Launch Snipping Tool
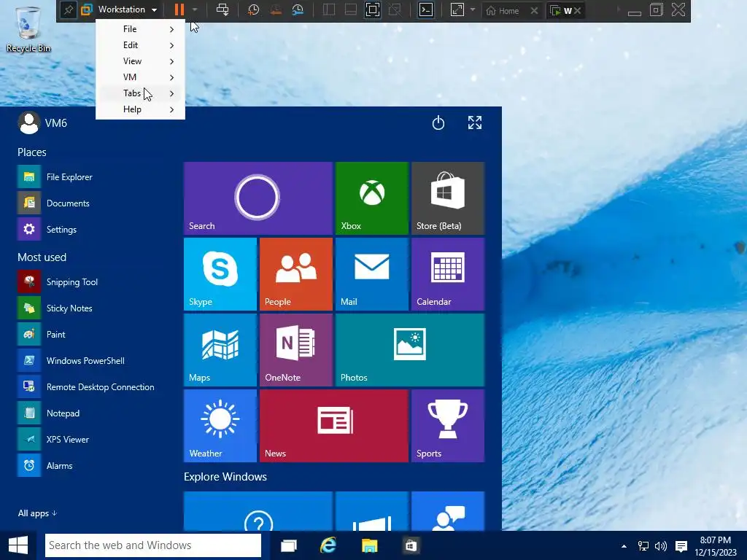747x560 pixels. (x=58, y=282)
